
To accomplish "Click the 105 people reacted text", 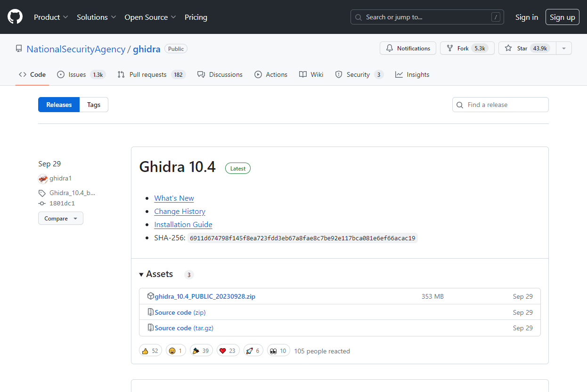I will 322,351.
